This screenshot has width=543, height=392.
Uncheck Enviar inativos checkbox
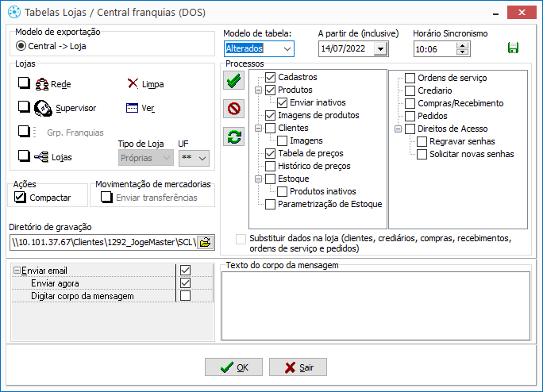coord(283,103)
